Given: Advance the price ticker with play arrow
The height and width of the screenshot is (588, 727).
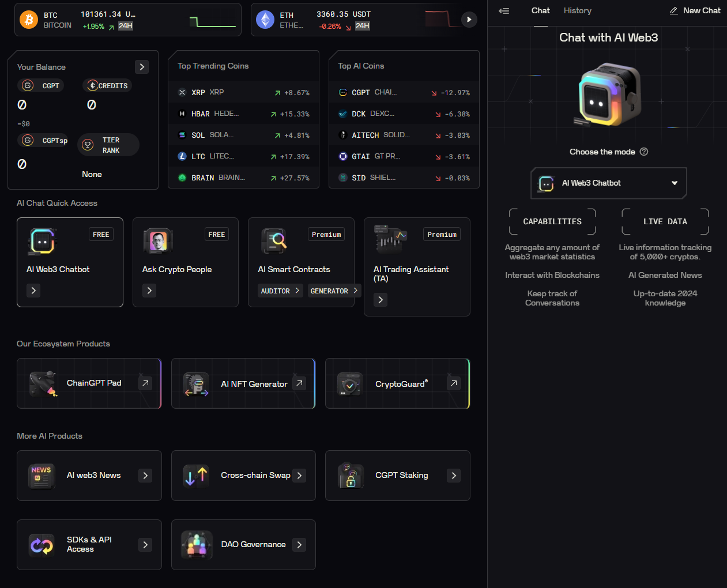Looking at the screenshot, I should [469, 20].
